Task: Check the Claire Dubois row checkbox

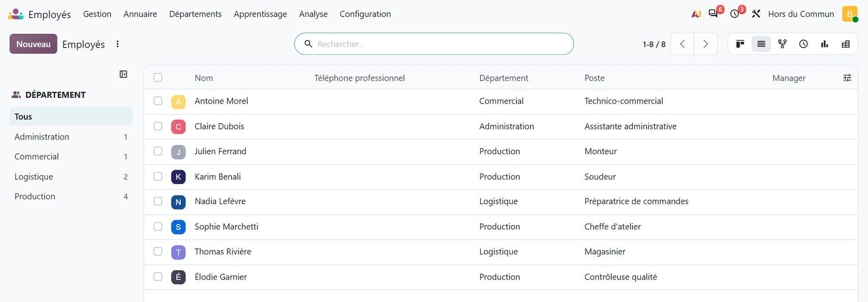Action: [158, 126]
